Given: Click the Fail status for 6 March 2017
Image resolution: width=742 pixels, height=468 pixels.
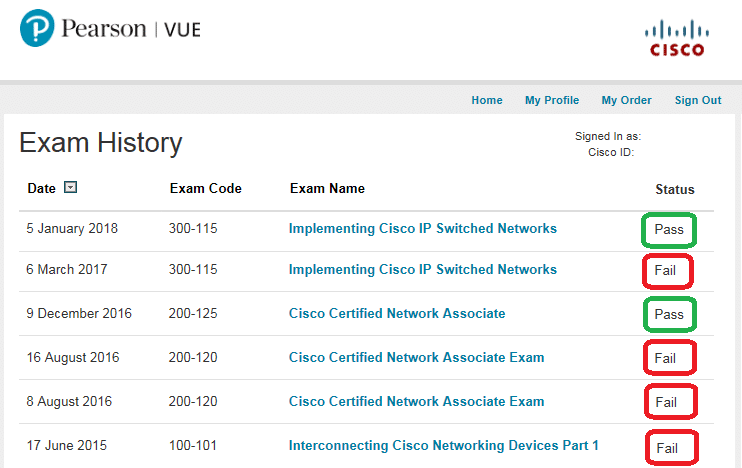Looking at the screenshot, I should 667,271.
